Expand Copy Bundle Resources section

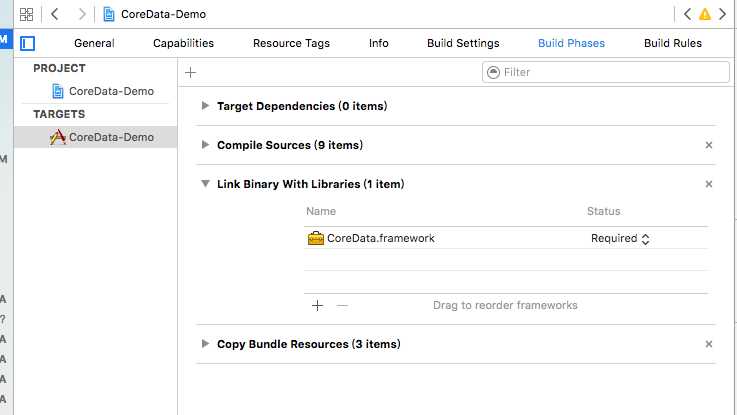tap(205, 344)
